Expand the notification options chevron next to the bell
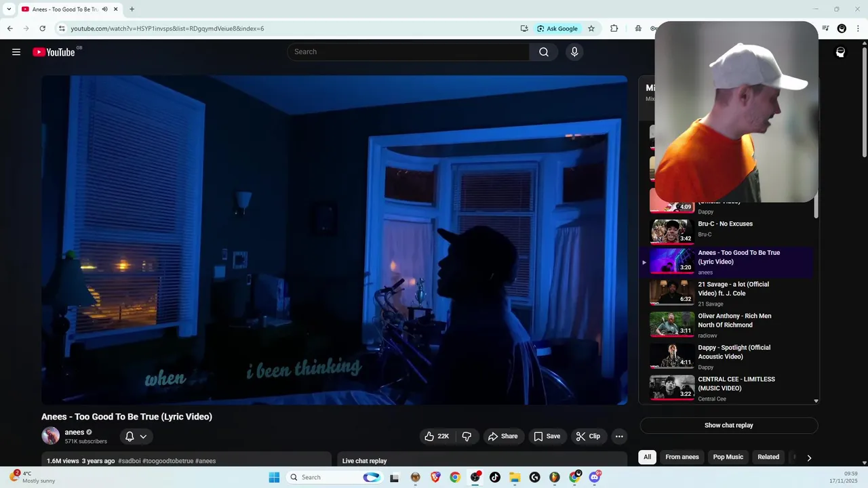 point(143,436)
